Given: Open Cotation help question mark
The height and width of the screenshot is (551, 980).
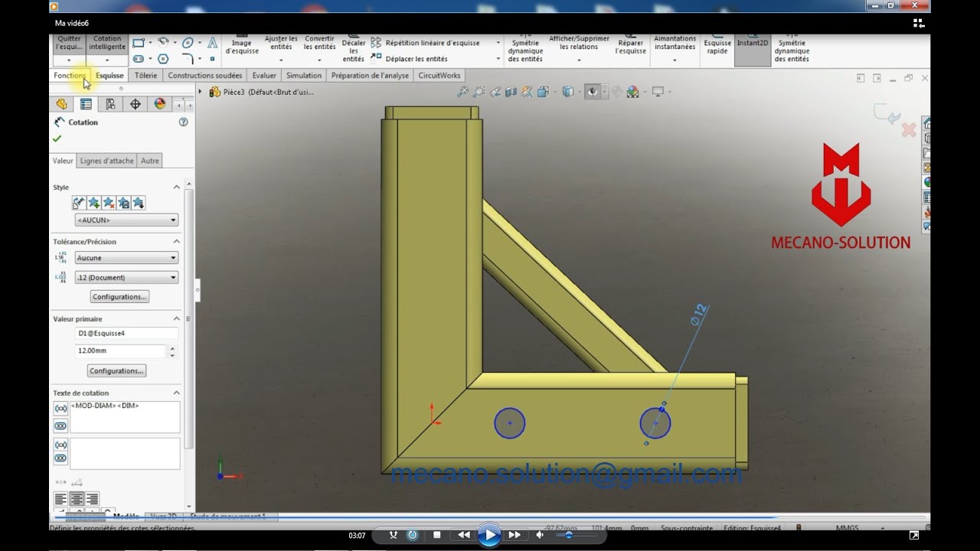Looking at the screenshot, I should tap(183, 122).
